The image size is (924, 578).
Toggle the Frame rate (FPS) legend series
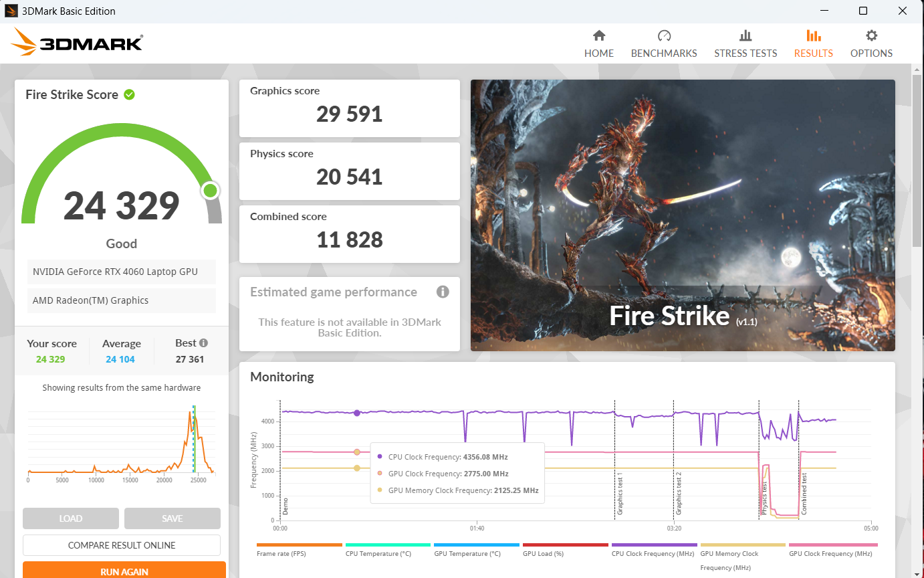(300, 550)
